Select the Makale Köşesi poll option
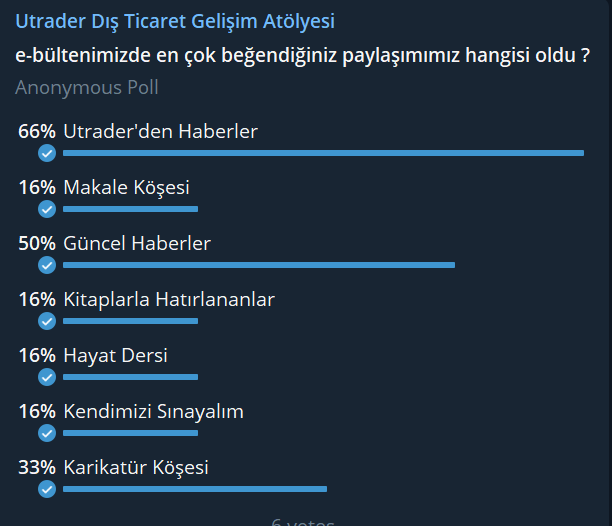This screenshot has height=526, width=612. tap(126, 187)
